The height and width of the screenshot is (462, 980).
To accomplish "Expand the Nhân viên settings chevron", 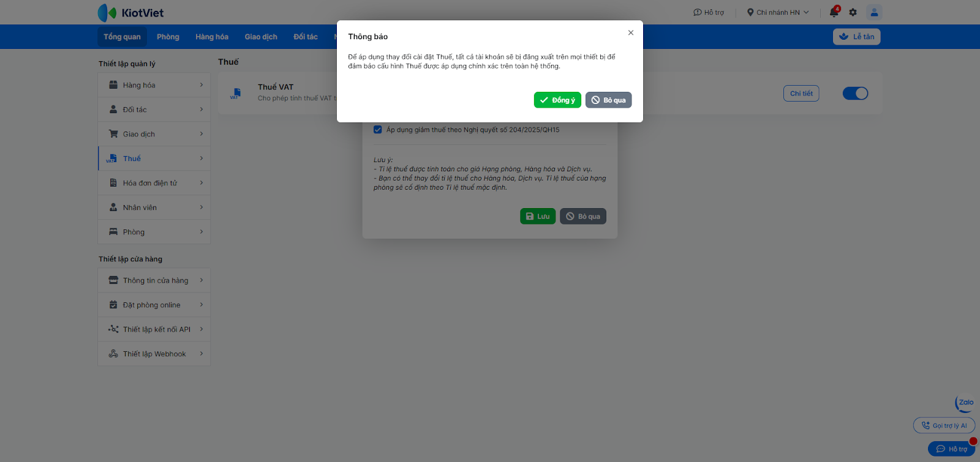I will [201, 207].
